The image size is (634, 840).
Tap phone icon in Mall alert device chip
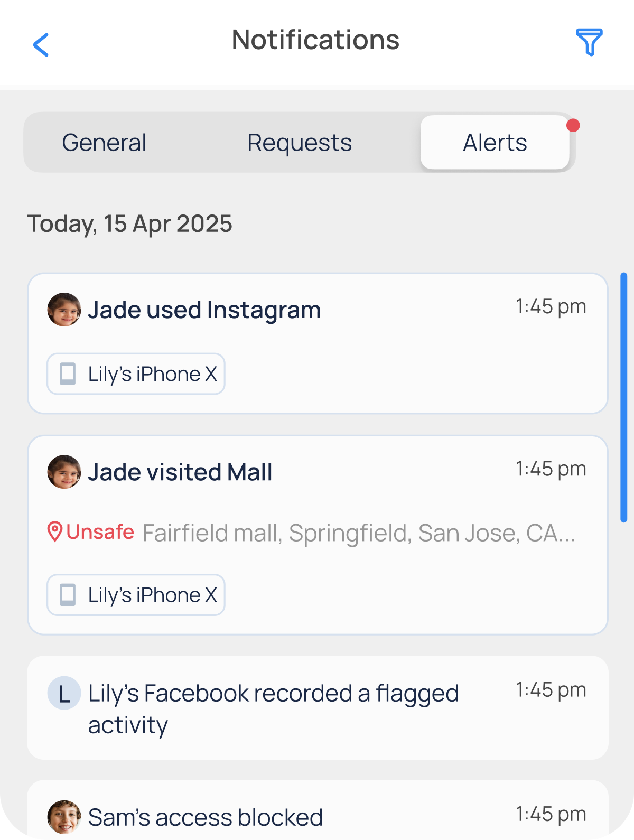point(68,595)
